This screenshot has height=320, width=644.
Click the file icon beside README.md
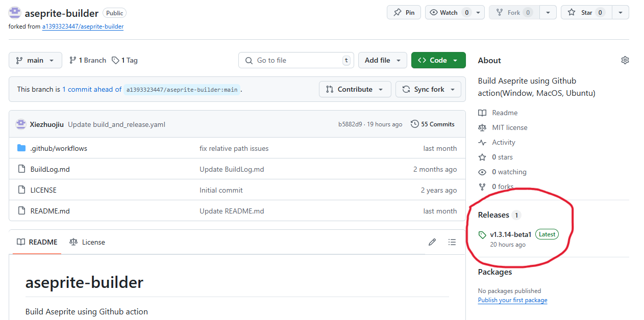(21, 211)
